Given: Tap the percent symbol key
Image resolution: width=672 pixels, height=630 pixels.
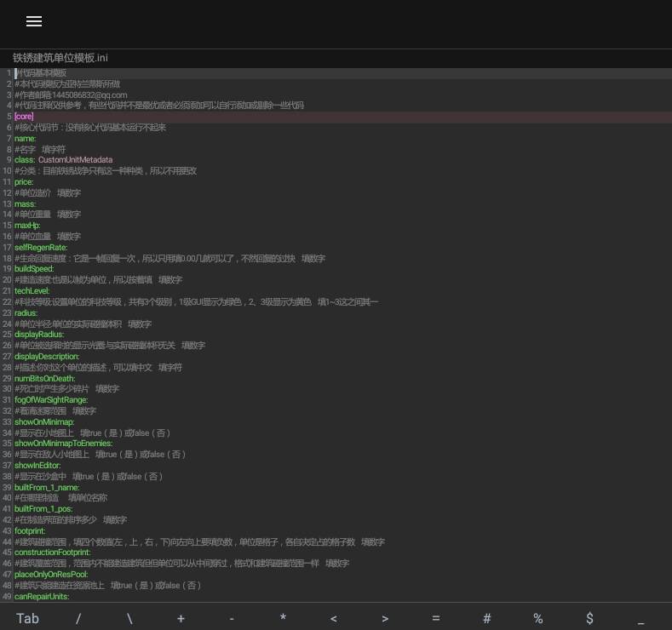Looking at the screenshot, I should pyautogui.click(x=538, y=618).
